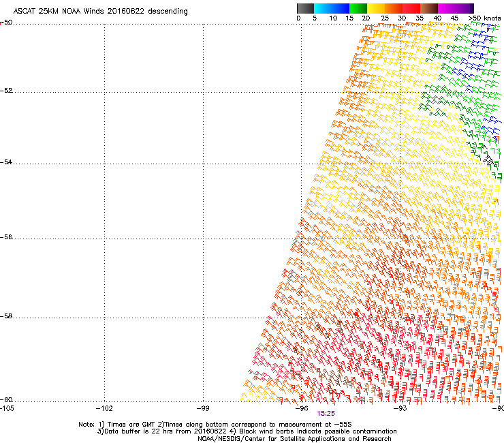Click the gray 0–5 knots legend segment
Viewport: 504px width, 443px height.
pyautogui.click(x=305, y=8)
